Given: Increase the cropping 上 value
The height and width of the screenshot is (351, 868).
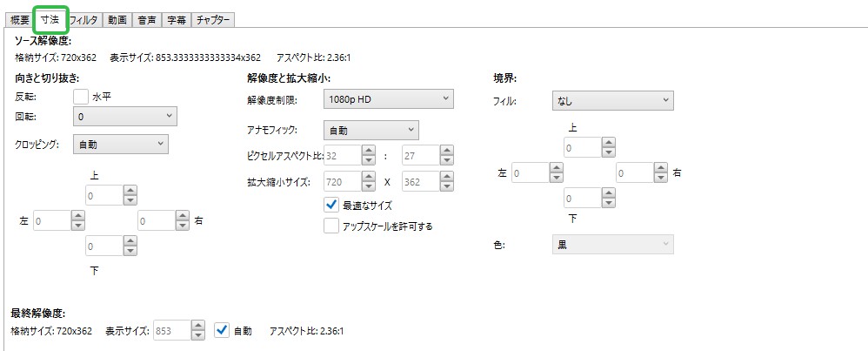Looking at the screenshot, I should click(130, 190).
